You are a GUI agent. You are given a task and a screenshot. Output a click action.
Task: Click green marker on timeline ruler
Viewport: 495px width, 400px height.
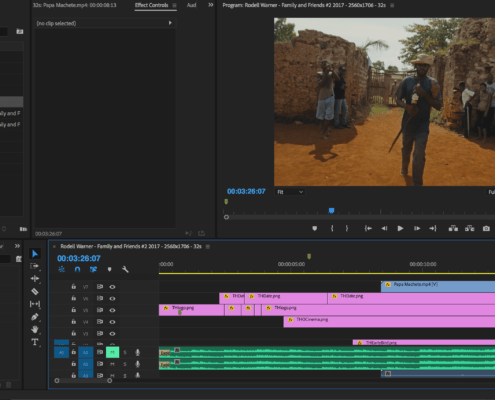pos(309,256)
